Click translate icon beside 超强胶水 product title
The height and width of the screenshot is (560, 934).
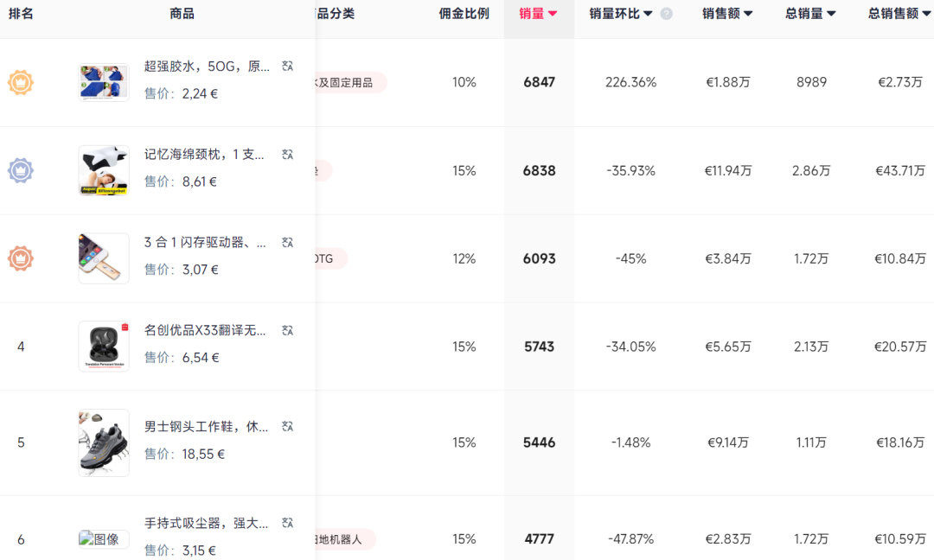click(x=288, y=66)
